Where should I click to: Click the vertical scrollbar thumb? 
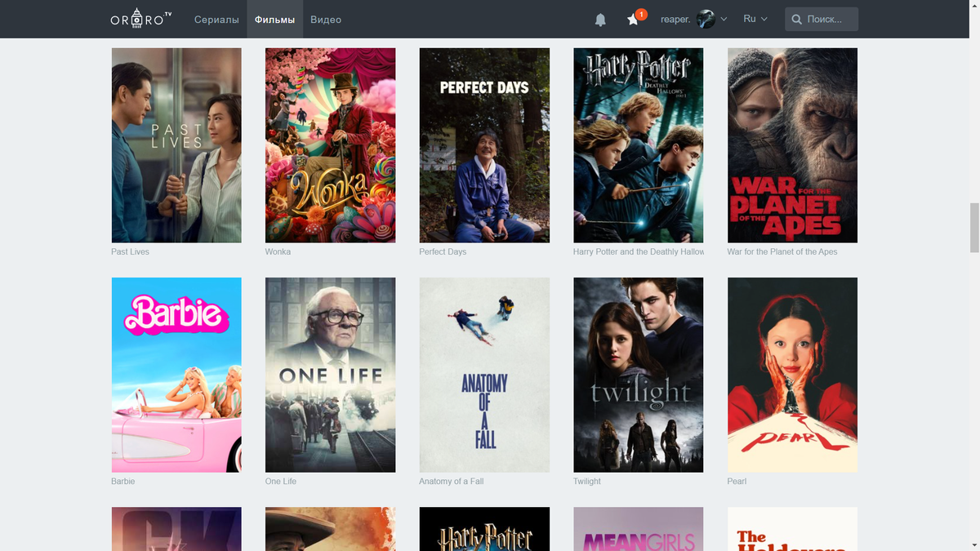click(973, 228)
